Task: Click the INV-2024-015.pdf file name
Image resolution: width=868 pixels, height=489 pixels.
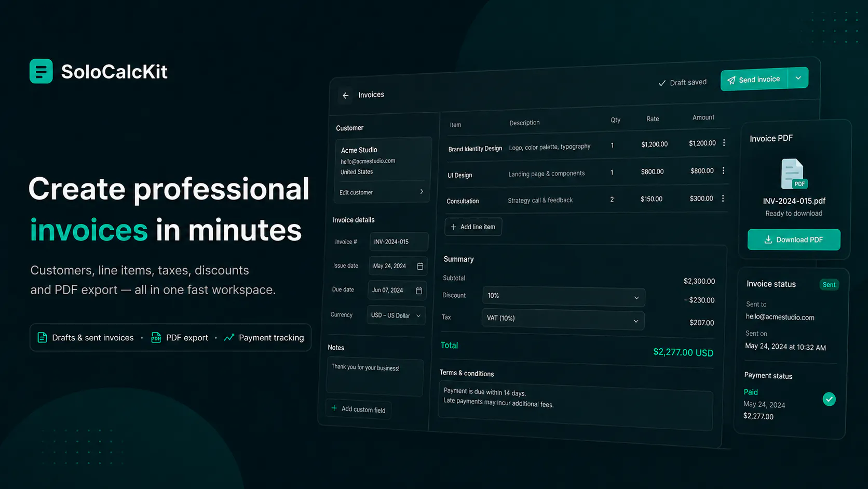Action: point(794,201)
